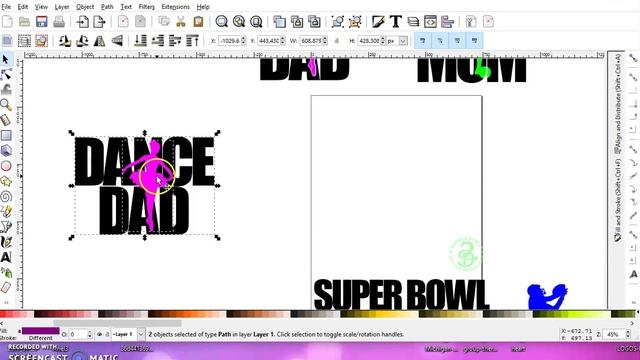
Task: Create a new document icon
Action: tap(7, 22)
